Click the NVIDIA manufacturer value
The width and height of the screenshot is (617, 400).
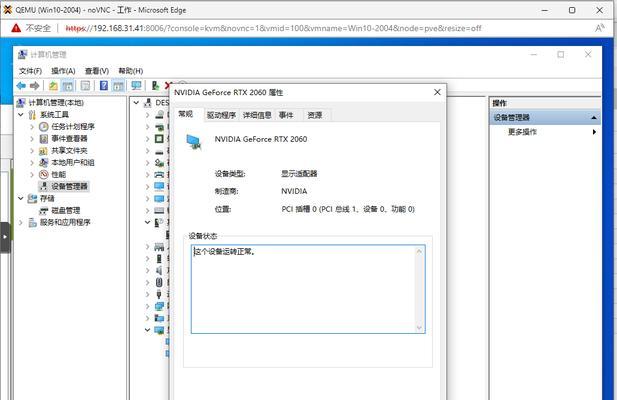click(x=294, y=191)
